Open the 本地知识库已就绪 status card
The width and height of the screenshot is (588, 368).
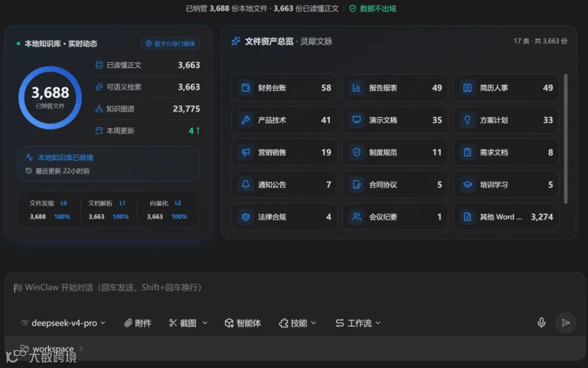pyautogui.click(x=108, y=164)
